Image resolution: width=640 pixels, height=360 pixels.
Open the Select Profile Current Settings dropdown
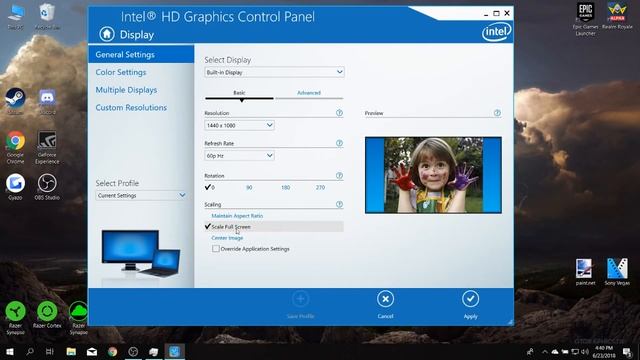141,196
